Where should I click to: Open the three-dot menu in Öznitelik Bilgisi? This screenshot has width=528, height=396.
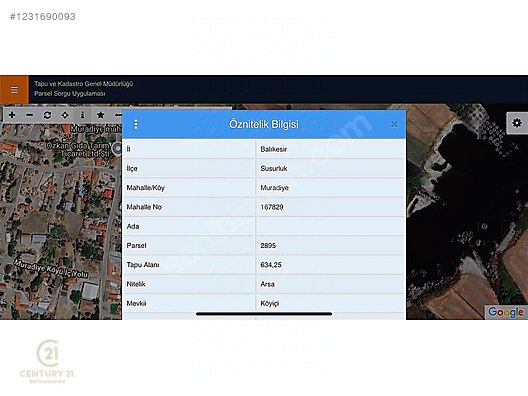tap(136, 124)
